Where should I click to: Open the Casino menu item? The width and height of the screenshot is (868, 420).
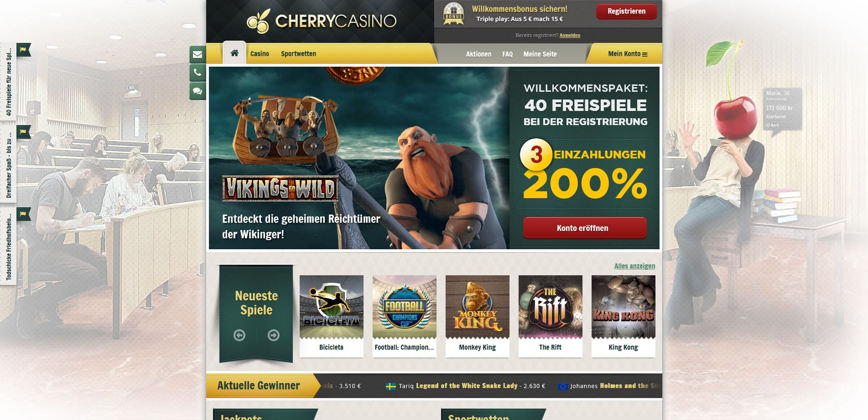(260, 54)
